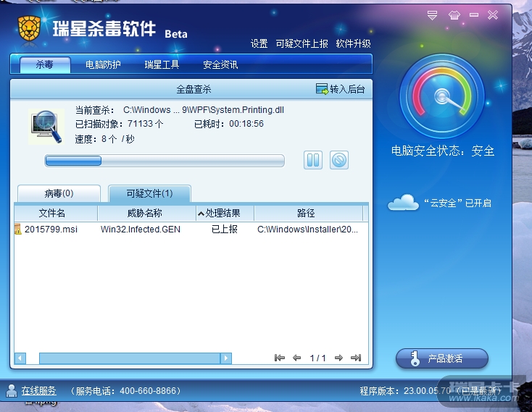Click the 全盘查杀 panel title
This screenshot has height=412, width=532.
tap(194, 89)
